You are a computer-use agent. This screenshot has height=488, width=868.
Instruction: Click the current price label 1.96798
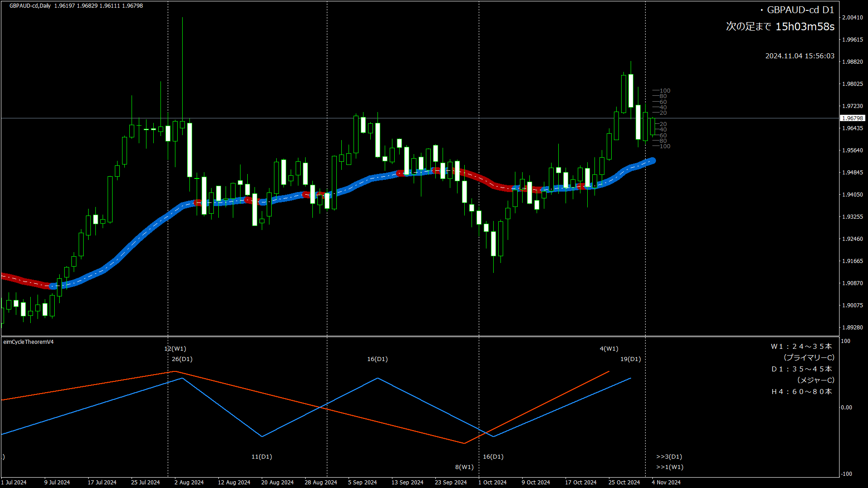[852, 118]
